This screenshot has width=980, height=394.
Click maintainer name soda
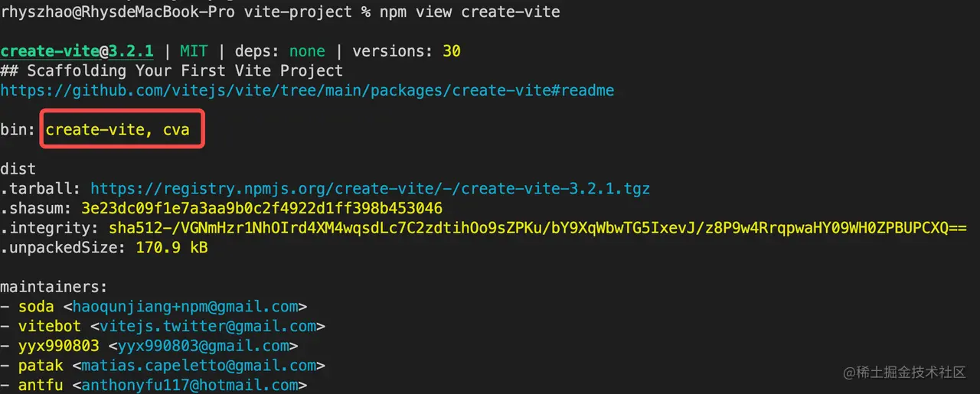coord(36,307)
